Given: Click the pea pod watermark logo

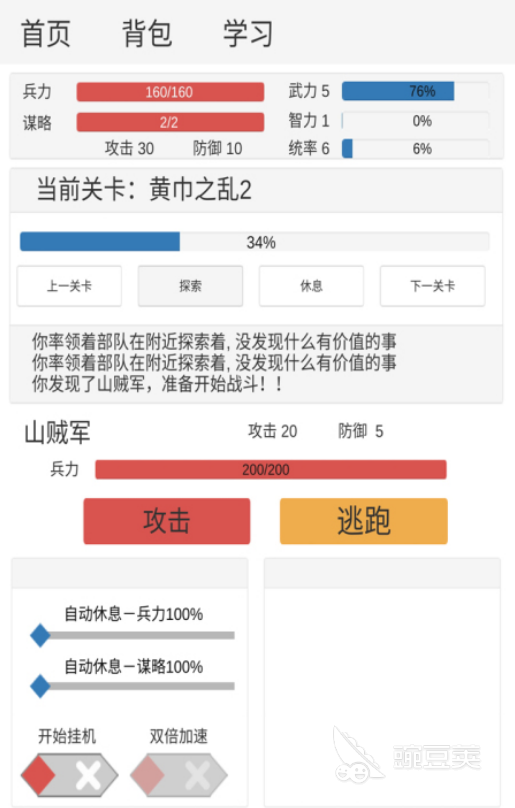Looking at the screenshot, I should (x=407, y=755).
